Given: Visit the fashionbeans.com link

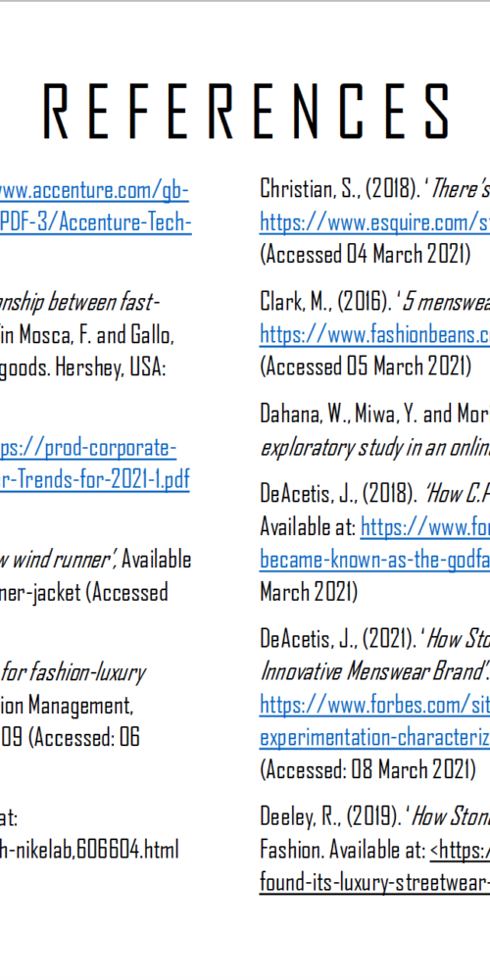Looking at the screenshot, I should click(375, 335).
